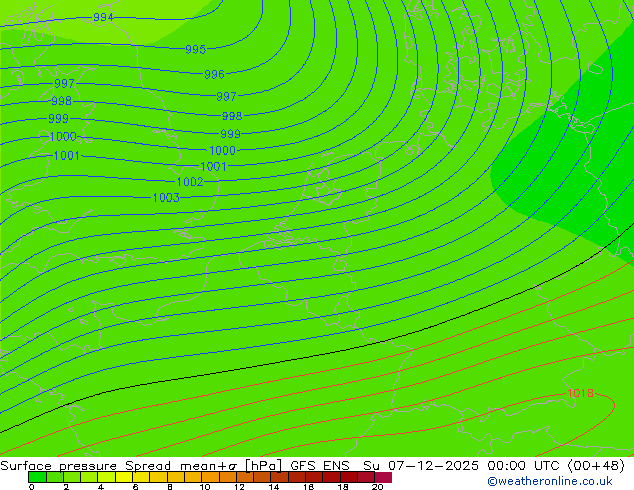Viewport: 634px width, 490px height.
Task: Click the 1002 isobar label
Action: pos(190,182)
